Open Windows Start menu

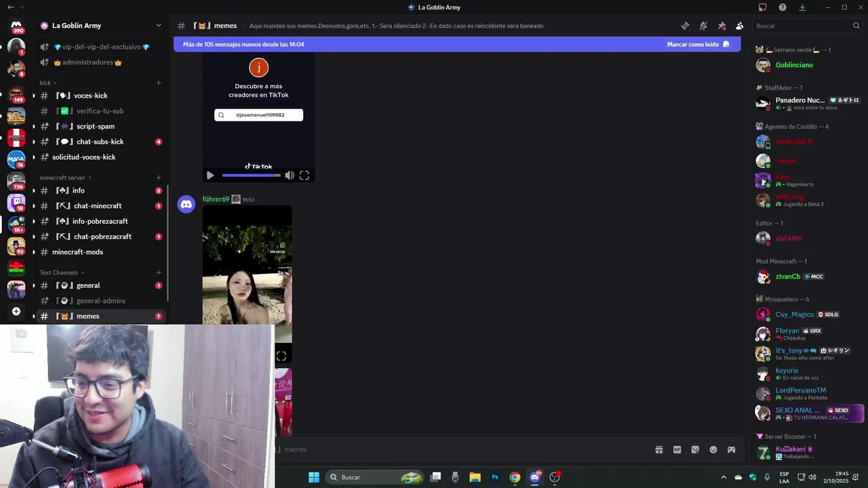click(x=314, y=477)
